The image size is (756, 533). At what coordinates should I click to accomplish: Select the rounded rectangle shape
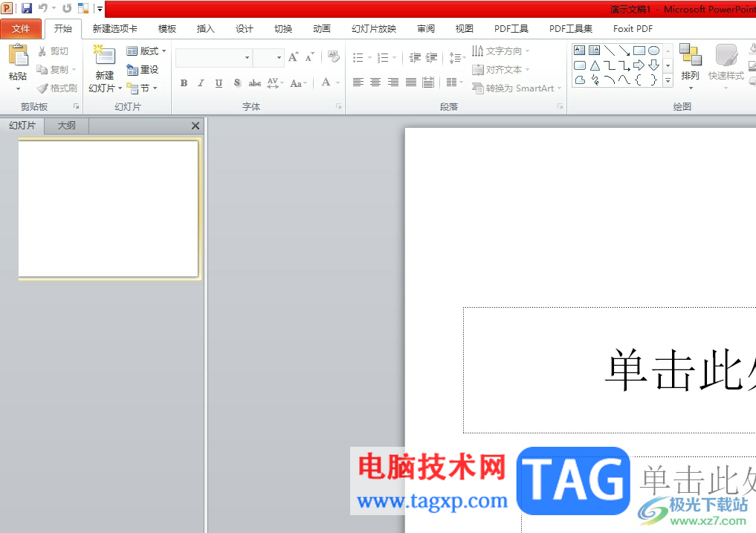580,65
